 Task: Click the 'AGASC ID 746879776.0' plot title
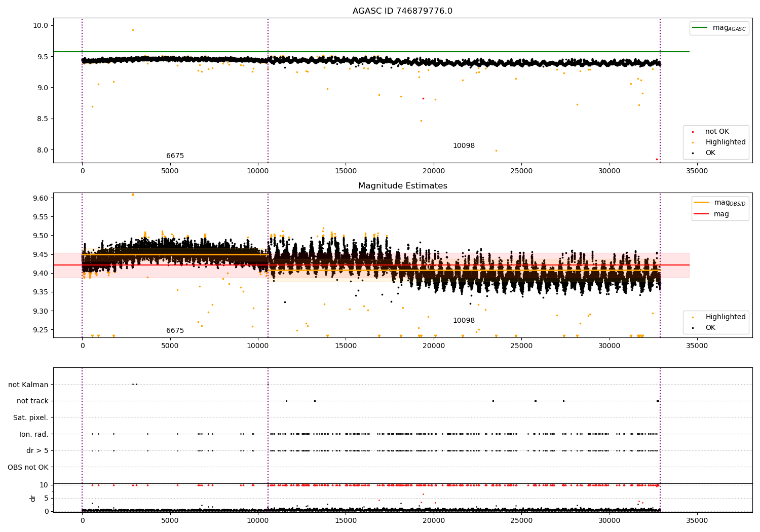402,11
